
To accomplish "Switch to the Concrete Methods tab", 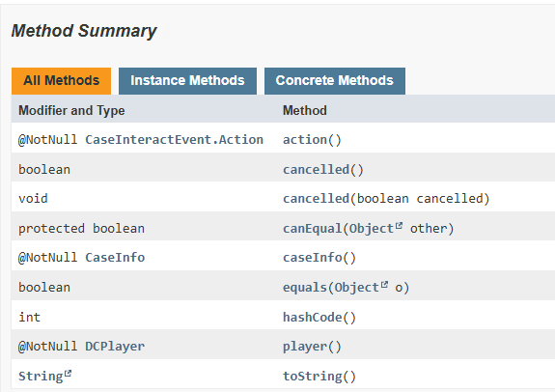I will [335, 81].
